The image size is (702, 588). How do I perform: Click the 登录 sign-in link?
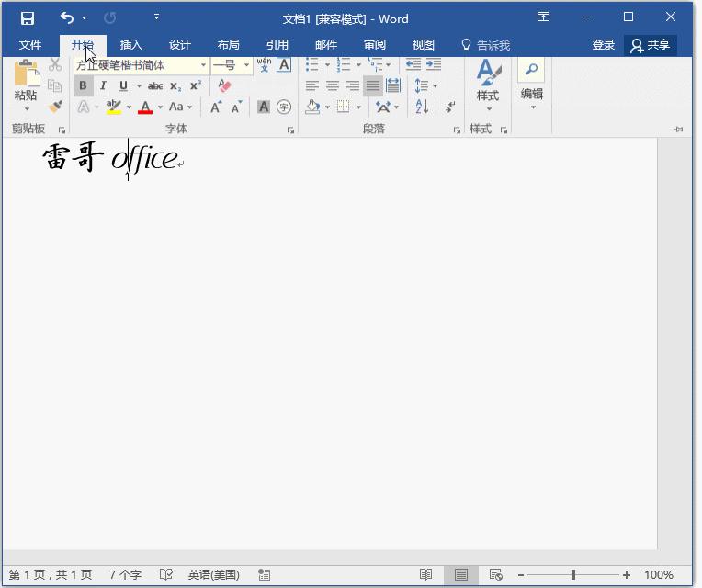click(x=603, y=45)
